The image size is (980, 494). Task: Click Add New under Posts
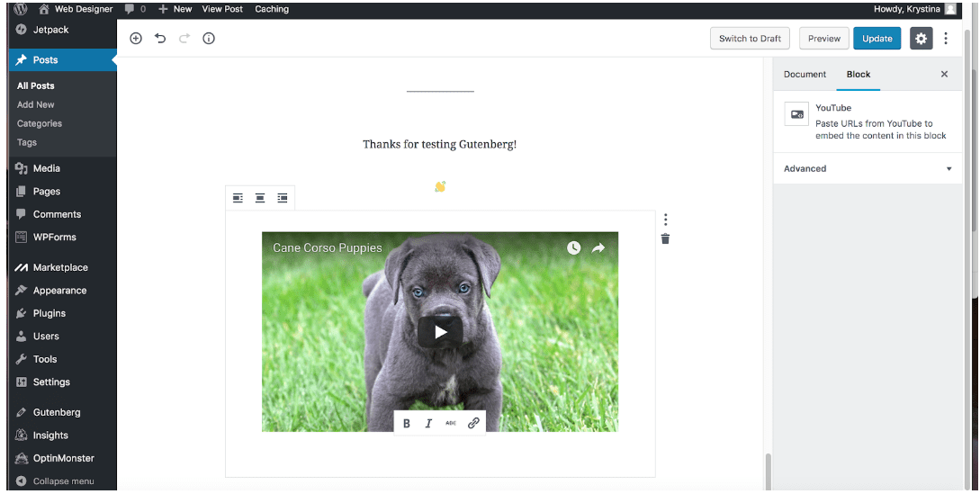(36, 104)
